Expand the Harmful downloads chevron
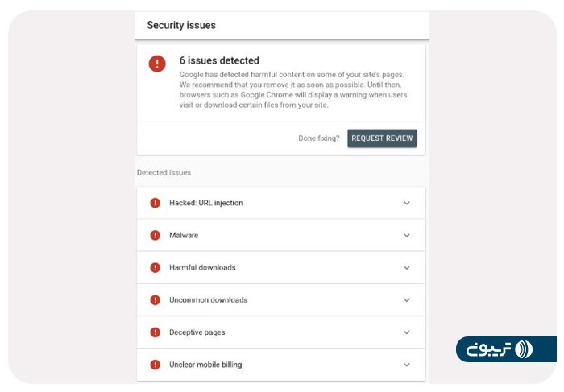The width and height of the screenshot is (564, 392). click(407, 267)
